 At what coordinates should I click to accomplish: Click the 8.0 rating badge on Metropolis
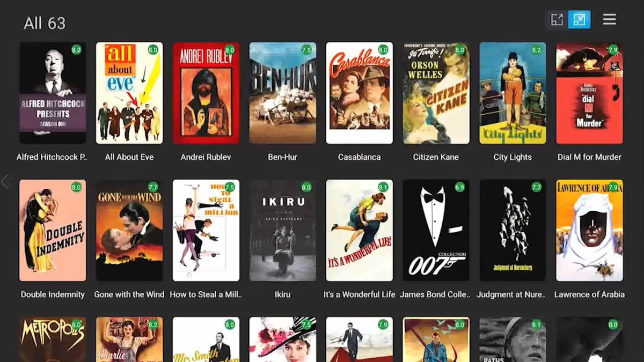76,324
